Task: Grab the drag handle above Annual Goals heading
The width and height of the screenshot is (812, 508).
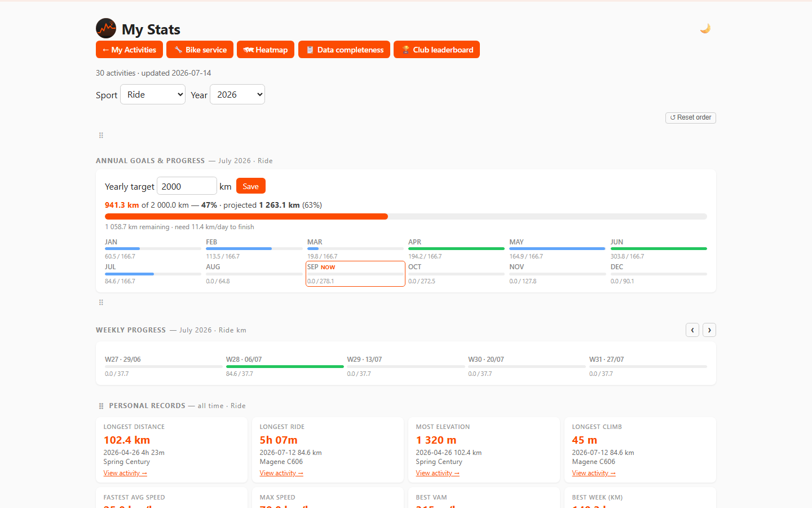Action: click(x=101, y=135)
